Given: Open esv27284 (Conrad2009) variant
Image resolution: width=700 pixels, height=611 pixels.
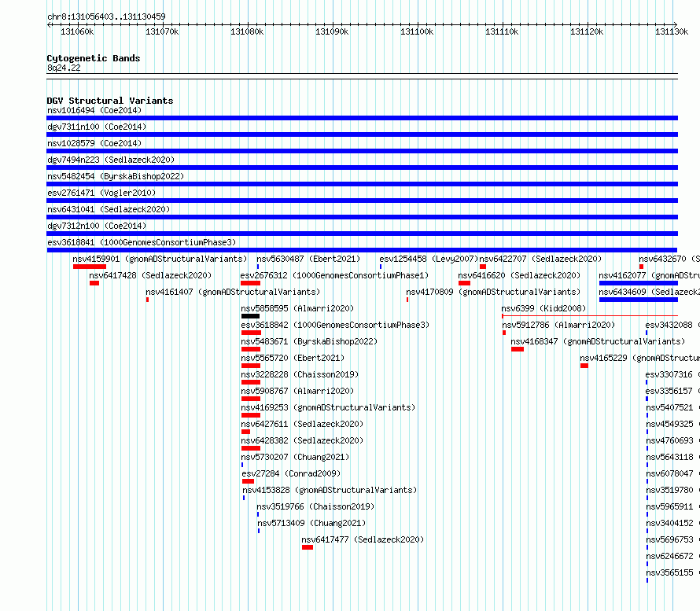Looking at the screenshot, I should (291, 473).
